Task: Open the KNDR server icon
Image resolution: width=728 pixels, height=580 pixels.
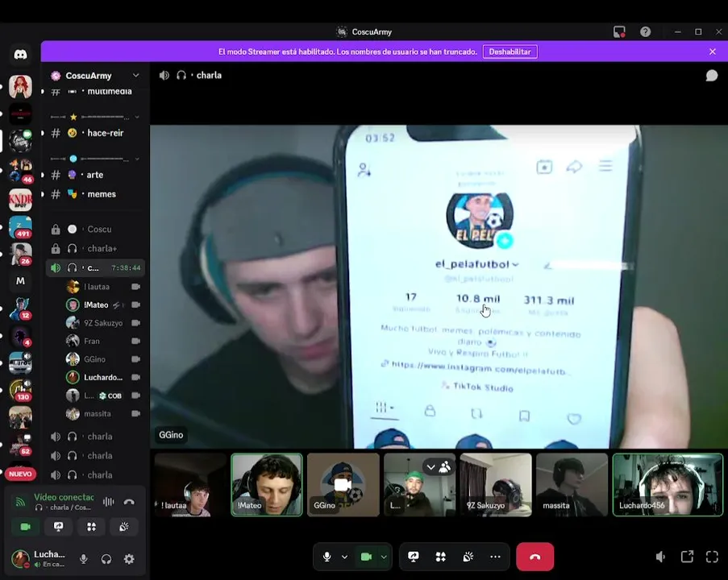Action: pyautogui.click(x=20, y=200)
